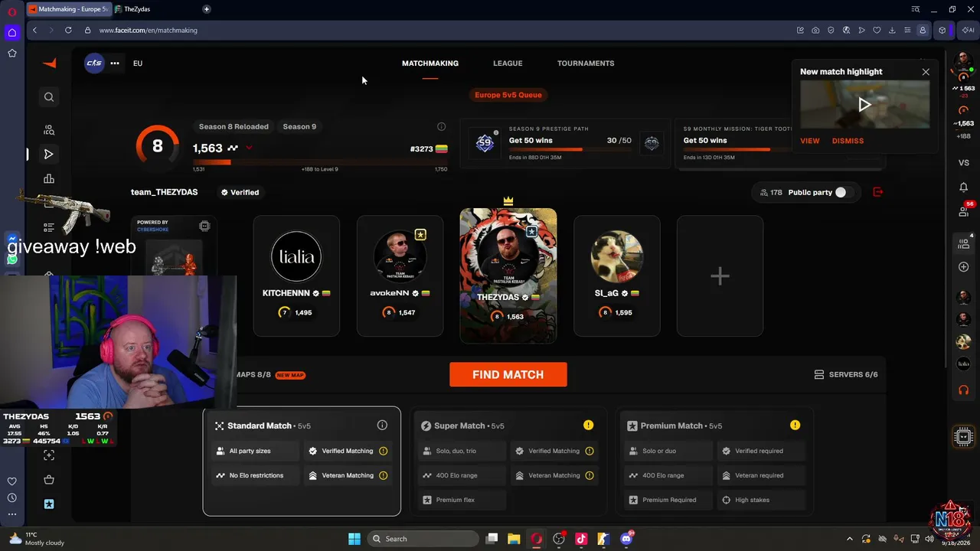Open File Explorer from the taskbar
980x551 pixels.
click(x=514, y=539)
